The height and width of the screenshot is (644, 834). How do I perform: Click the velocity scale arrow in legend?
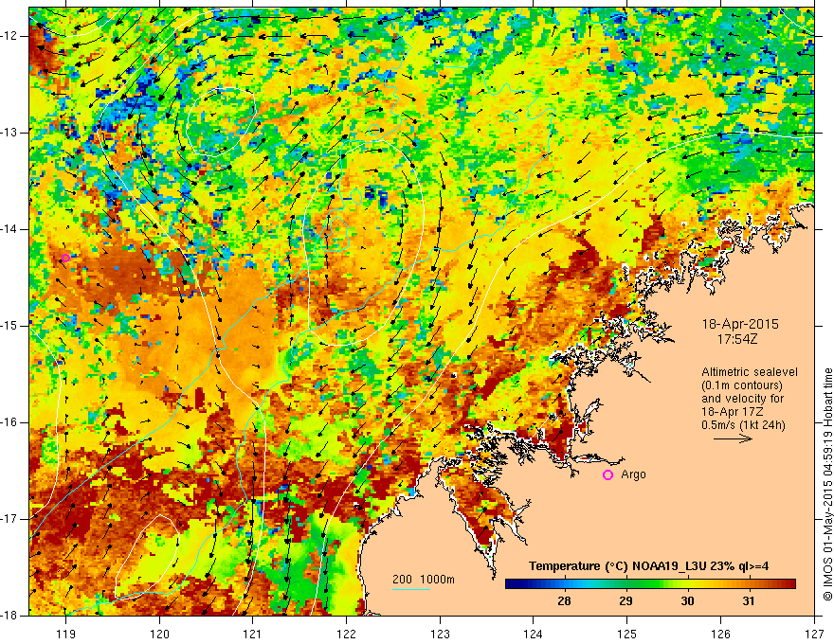click(733, 438)
